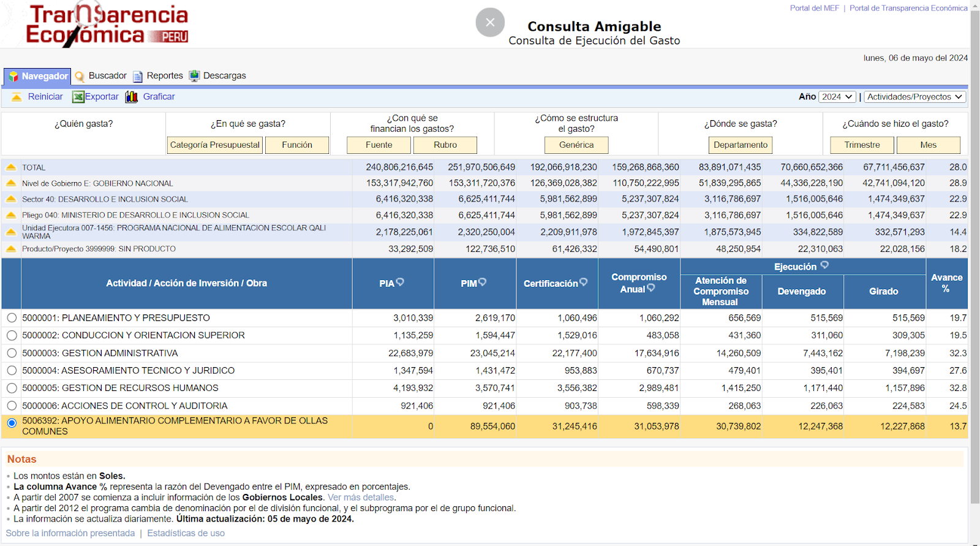Screen dimensions: 980x546
Task: Click Sector 40 Desarrollo e Inclusion Social text
Action: (x=105, y=199)
